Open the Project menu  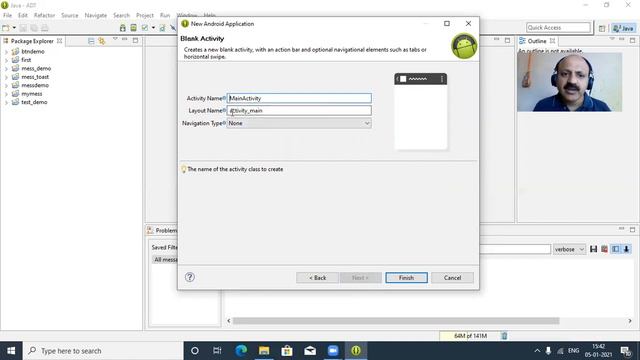point(144,15)
